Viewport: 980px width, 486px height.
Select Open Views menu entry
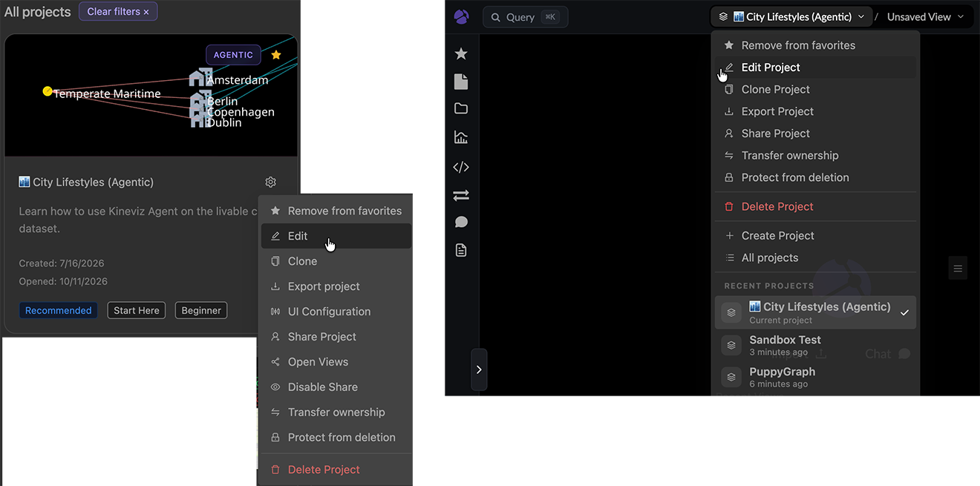click(336, 362)
